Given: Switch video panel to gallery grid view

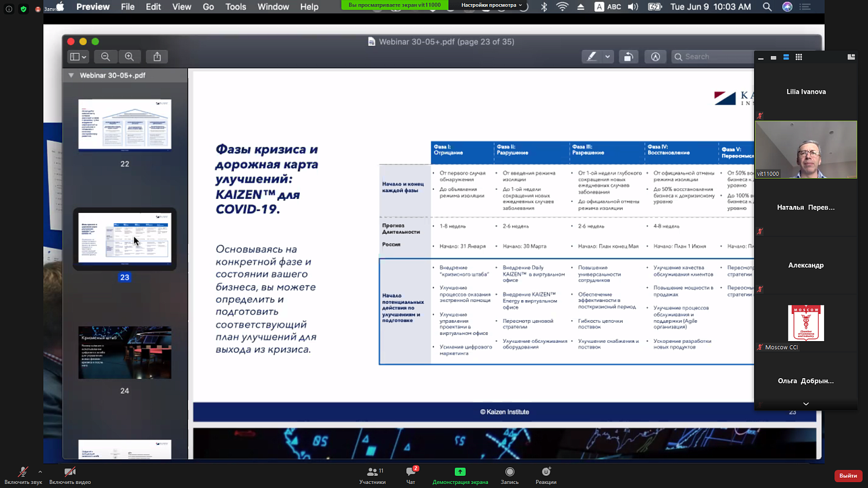Looking at the screenshot, I should pyautogui.click(x=799, y=57).
